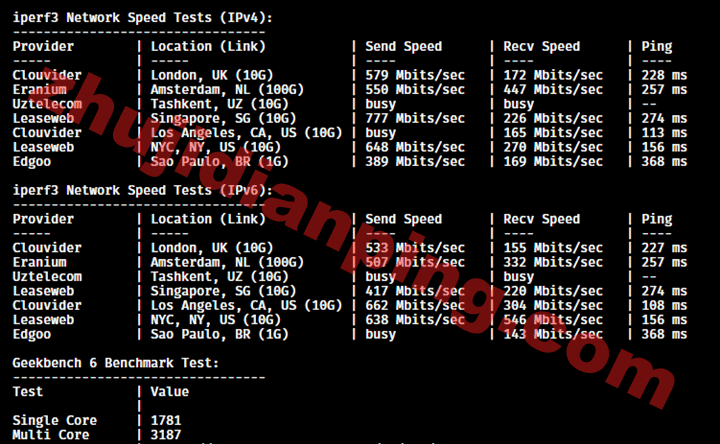The width and height of the screenshot is (720, 444).
Task: Click the "533 Mbits/sec" send speed value
Action: [415, 248]
